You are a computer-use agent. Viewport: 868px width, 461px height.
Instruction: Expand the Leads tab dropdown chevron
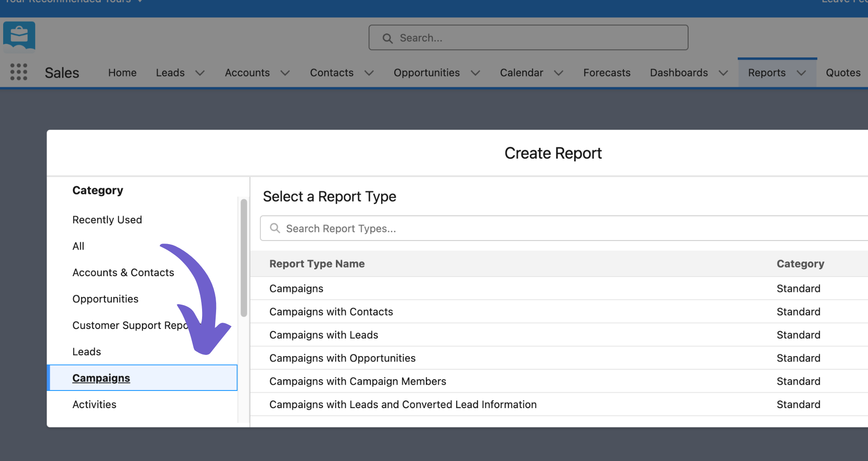(200, 73)
